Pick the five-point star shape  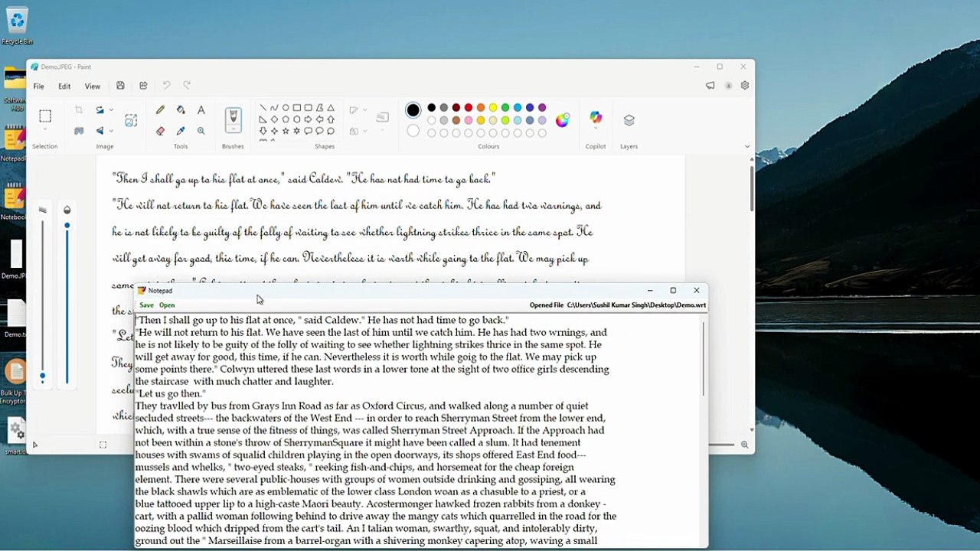(286, 131)
